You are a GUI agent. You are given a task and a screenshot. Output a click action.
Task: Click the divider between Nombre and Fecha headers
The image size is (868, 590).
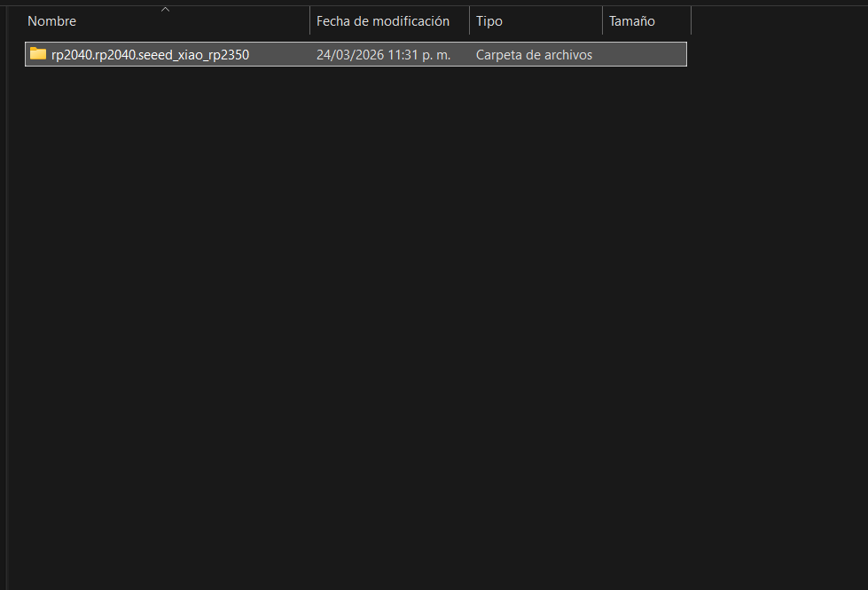[310, 20]
